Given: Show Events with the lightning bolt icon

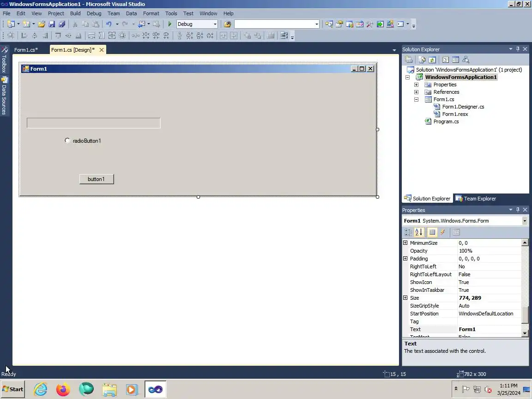Looking at the screenshot, I should point(443,232).
